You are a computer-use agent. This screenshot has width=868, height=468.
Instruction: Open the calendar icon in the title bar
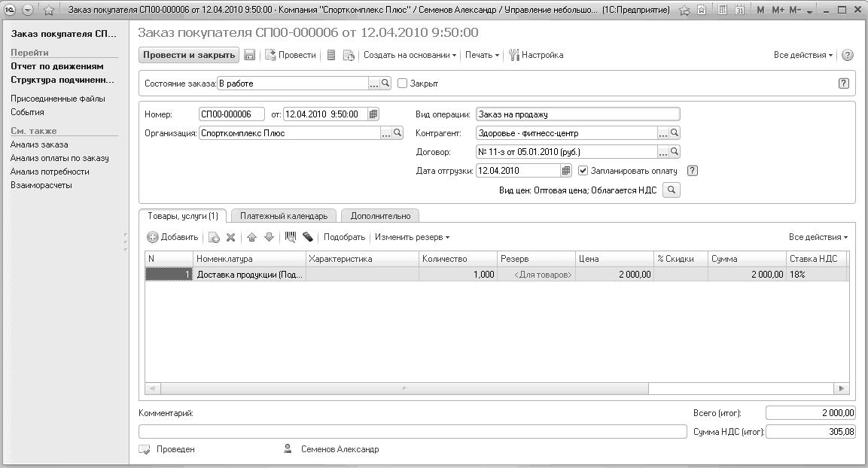click(x=739, y=10)
